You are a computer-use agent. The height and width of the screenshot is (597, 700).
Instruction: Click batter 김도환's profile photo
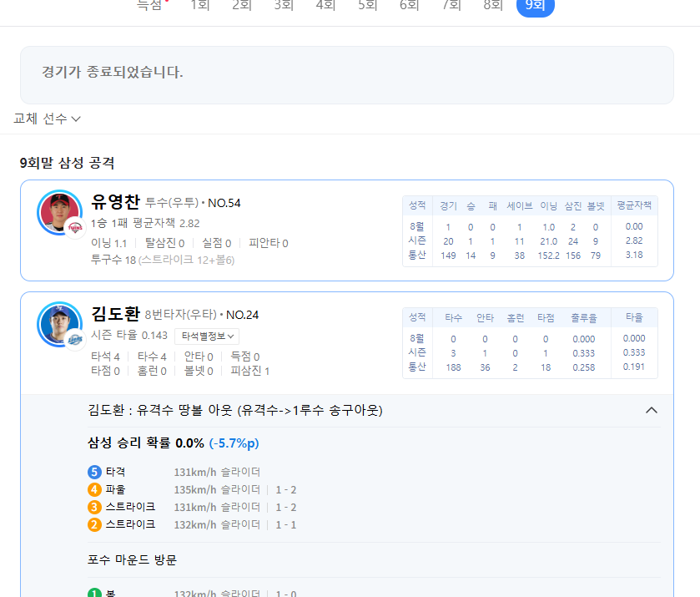tap(58, 324)
